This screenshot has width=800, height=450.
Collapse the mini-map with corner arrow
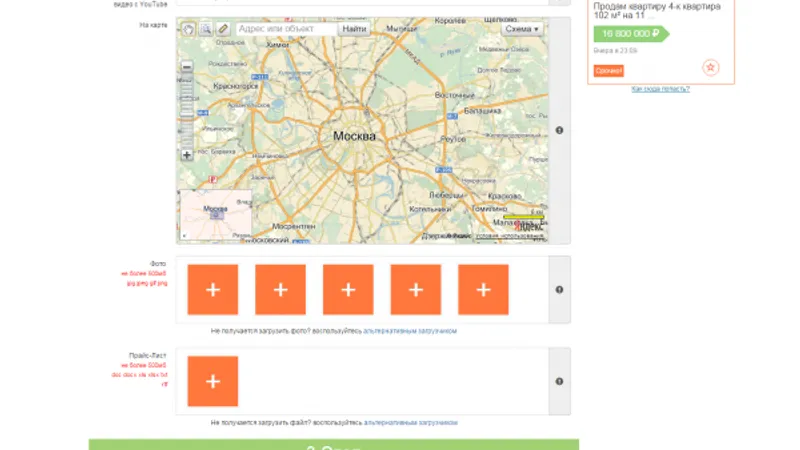click(184, 236)
